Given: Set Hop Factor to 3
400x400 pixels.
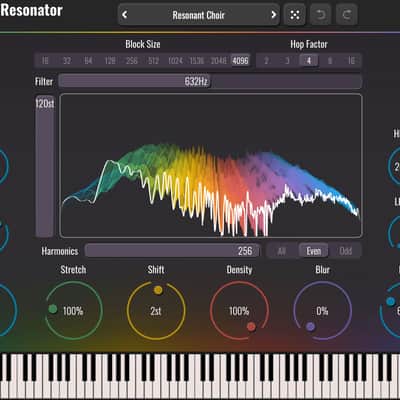Looking at the screenshot, I should pos(287,61).
